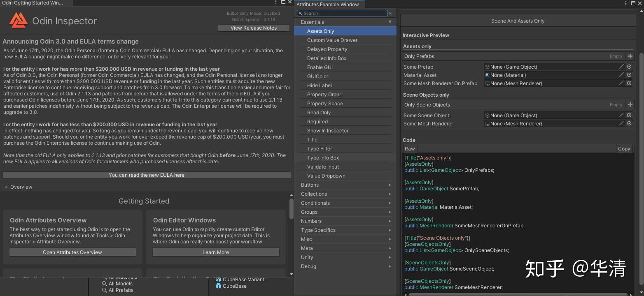644x296 pixels.
Task: Click the View Release Notes button
Action: [x=254, y=28]
